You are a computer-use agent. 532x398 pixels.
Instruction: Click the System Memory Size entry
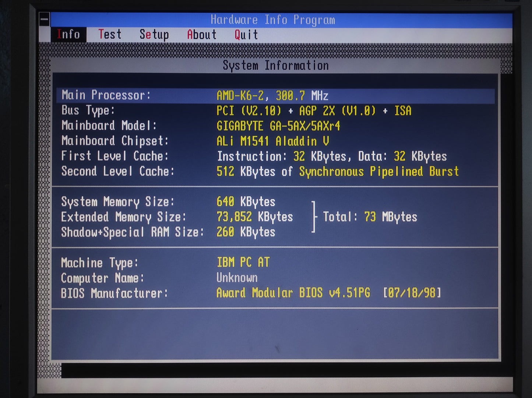[168, 202]
